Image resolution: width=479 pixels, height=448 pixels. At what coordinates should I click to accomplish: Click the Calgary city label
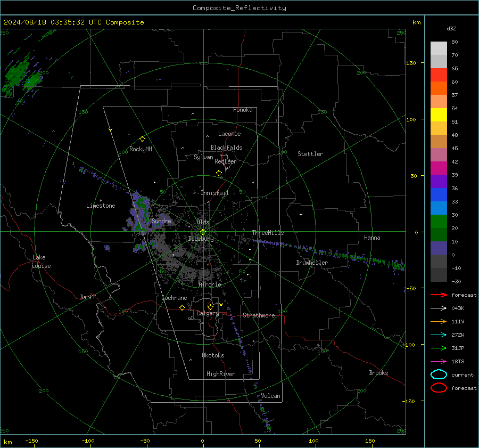[208, 313]
